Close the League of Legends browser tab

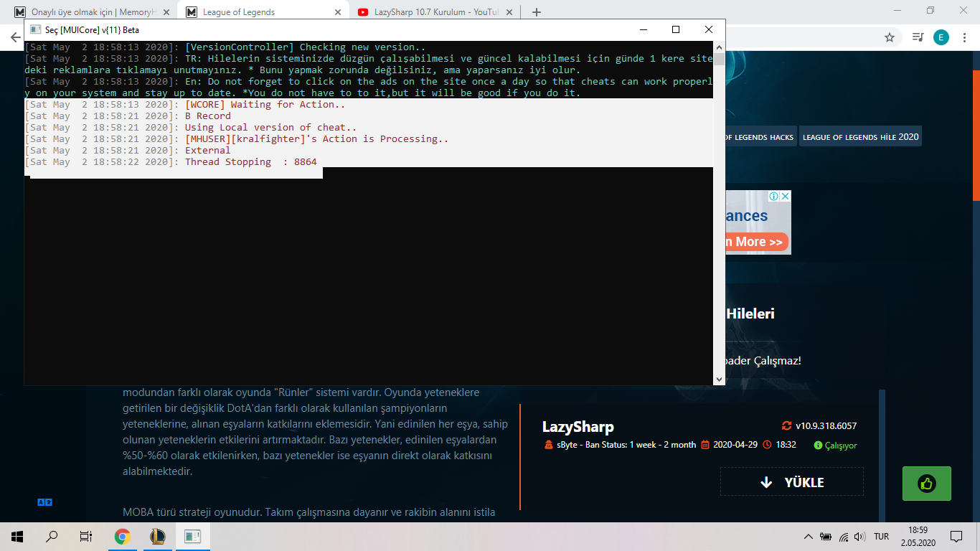coord(337,12)
